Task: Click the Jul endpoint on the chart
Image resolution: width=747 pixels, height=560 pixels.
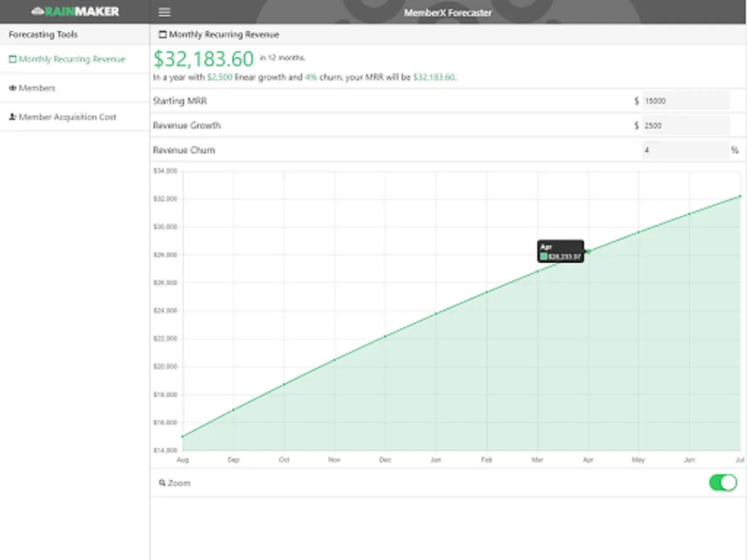Action: [x=740, y=196]
